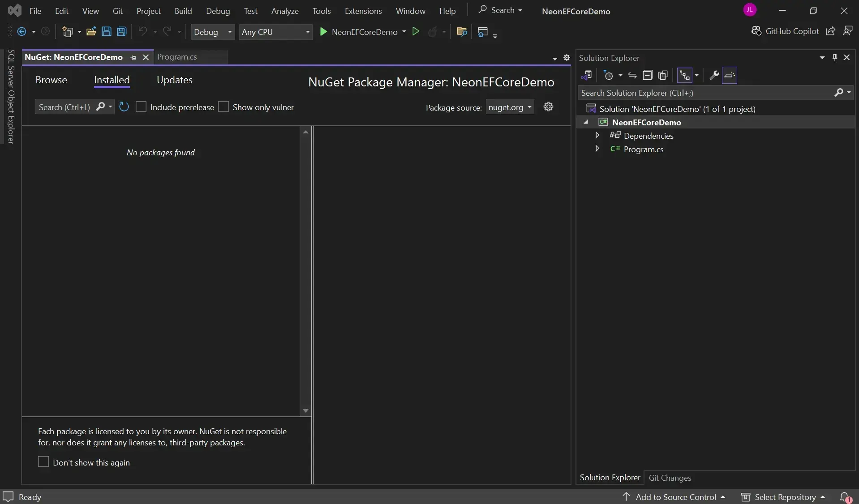The image size is (859, 504).
Task: Open the File menu
Action: click(x=35, y=11)
